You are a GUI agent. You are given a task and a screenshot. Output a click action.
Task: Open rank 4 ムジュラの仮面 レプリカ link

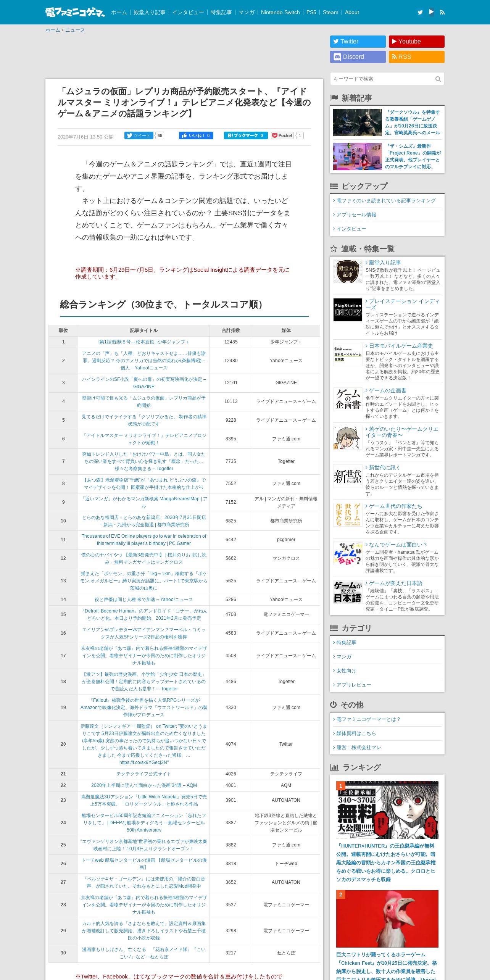coord(144,401)
